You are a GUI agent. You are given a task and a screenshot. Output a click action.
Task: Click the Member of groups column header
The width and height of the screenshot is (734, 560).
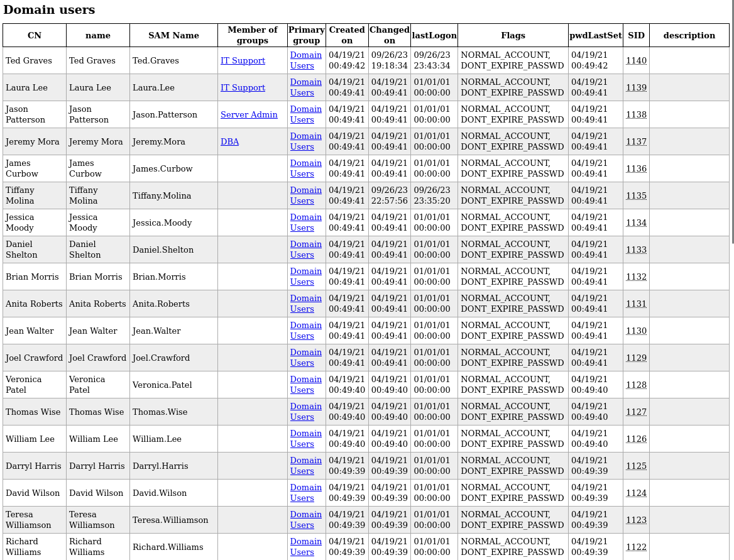click(x=253, y=35)
